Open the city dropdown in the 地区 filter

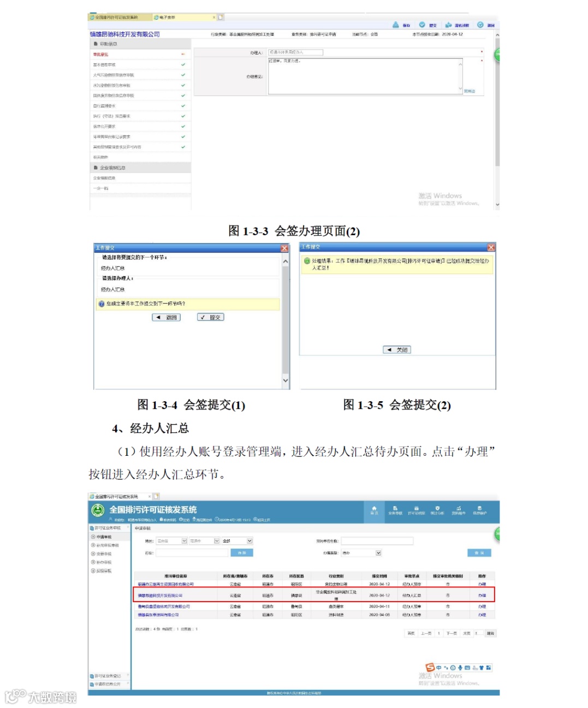coord(204,541)
